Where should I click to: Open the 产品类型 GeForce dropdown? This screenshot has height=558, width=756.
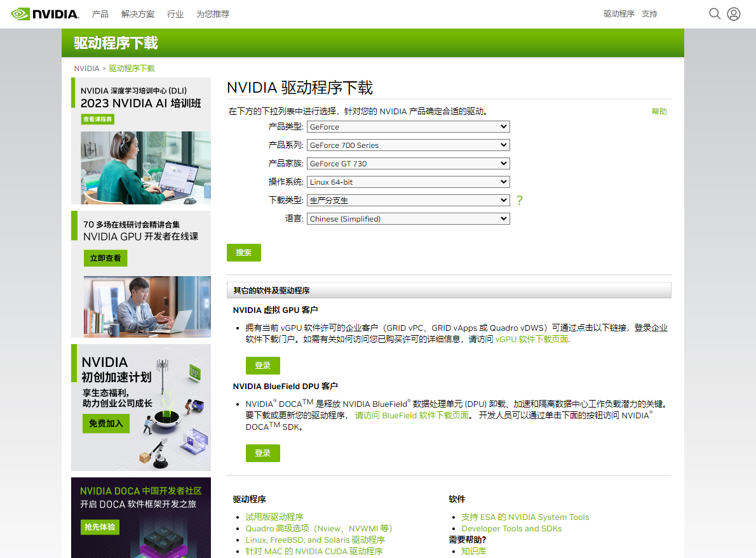[x=408, y=127]
